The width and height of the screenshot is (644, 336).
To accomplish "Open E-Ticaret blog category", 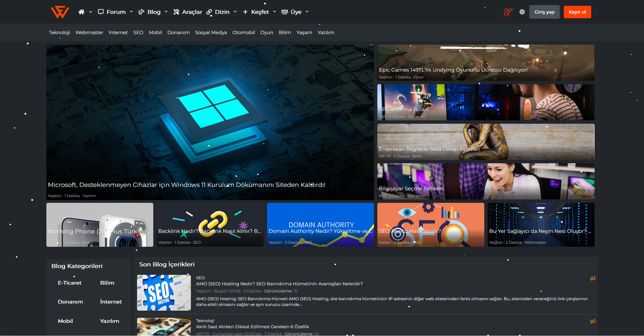I will click(70, 283).
